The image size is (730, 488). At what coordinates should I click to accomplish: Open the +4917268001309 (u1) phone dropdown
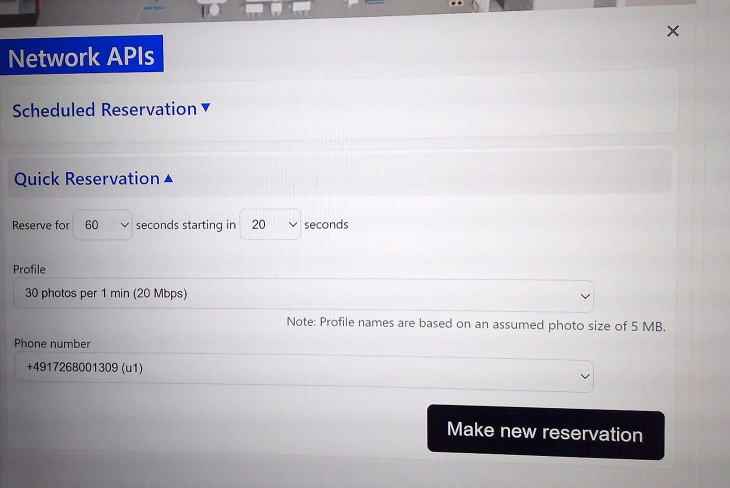(302, 370)
